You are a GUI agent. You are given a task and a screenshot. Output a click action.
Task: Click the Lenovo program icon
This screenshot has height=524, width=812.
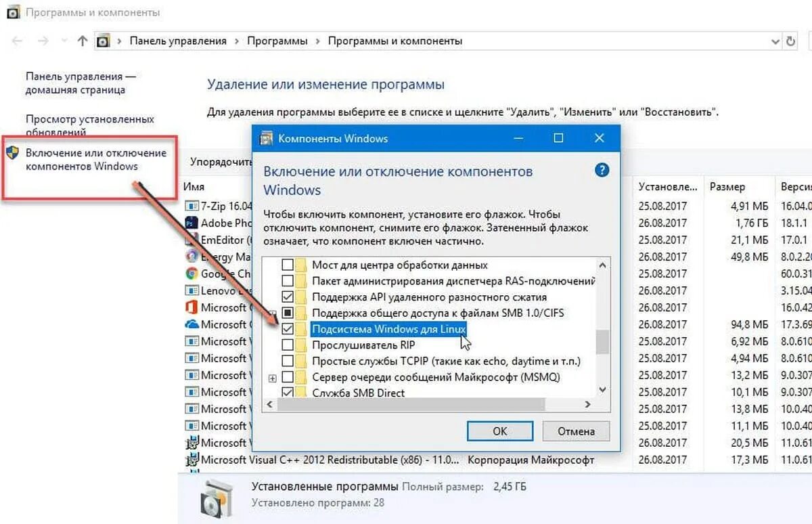191,290
